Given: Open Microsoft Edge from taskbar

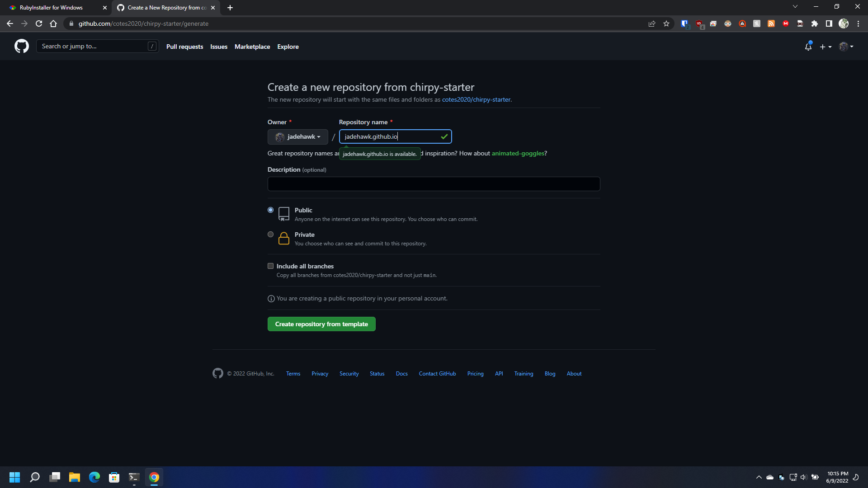Looking at the screenshot, I should (94, 477).
